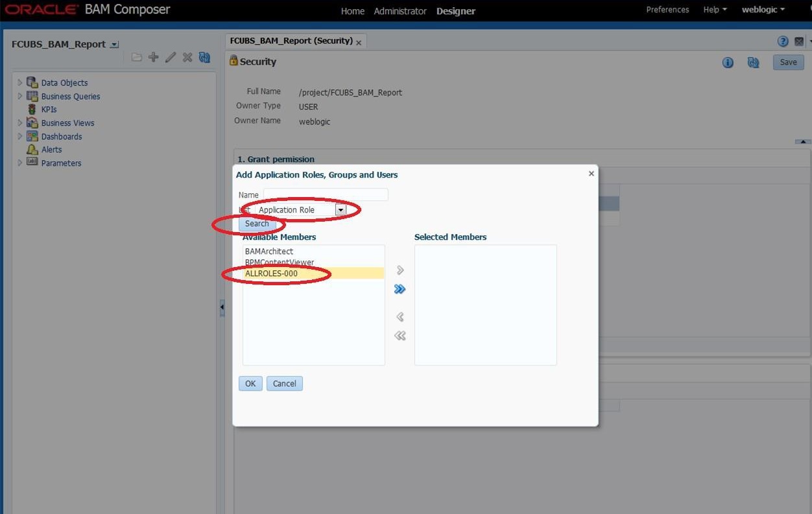Viewport: 812px width, 514px height.
Task: Expand the Business Views tree node
Action: tap(19, 123)
